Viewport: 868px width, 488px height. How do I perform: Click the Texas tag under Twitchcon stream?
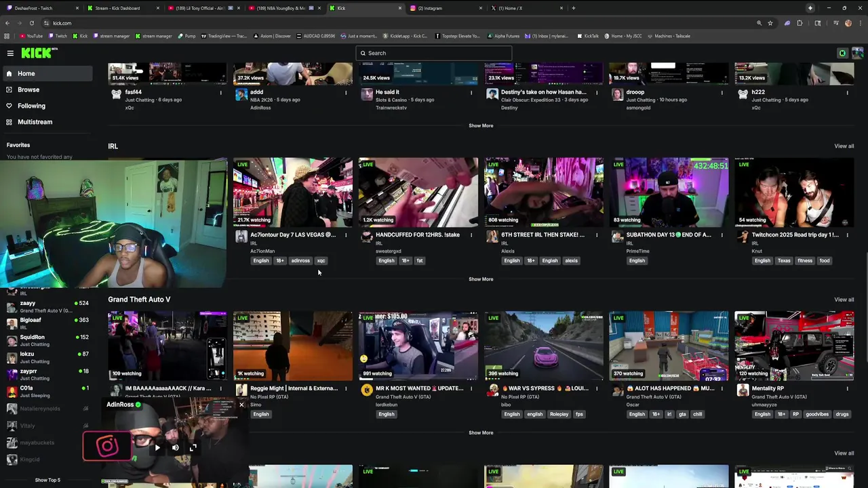(x=784, y=260)
